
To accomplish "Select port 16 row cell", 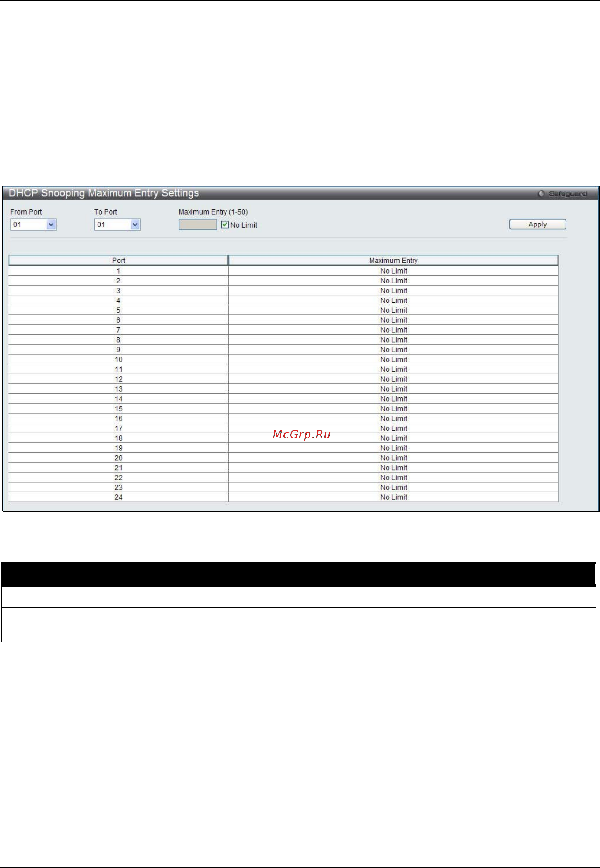I will click(x=118, y=419).
